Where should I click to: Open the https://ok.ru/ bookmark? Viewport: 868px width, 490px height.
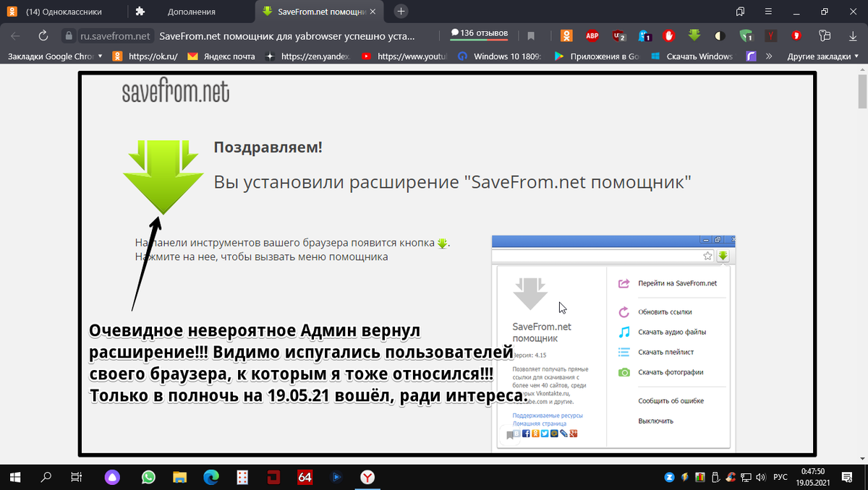click(x=146, y=56)
